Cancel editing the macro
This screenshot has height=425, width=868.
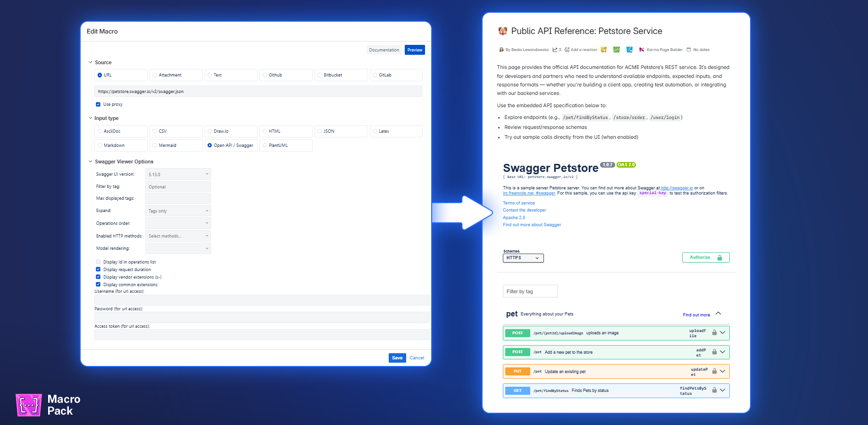pyautogui.click(x=417, y=358)
